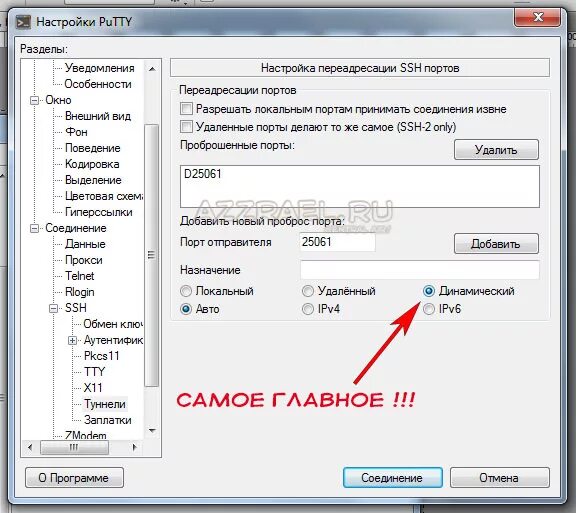
Task: Enable local ports accepting outside connections checkbox
Action: [186, 109]
